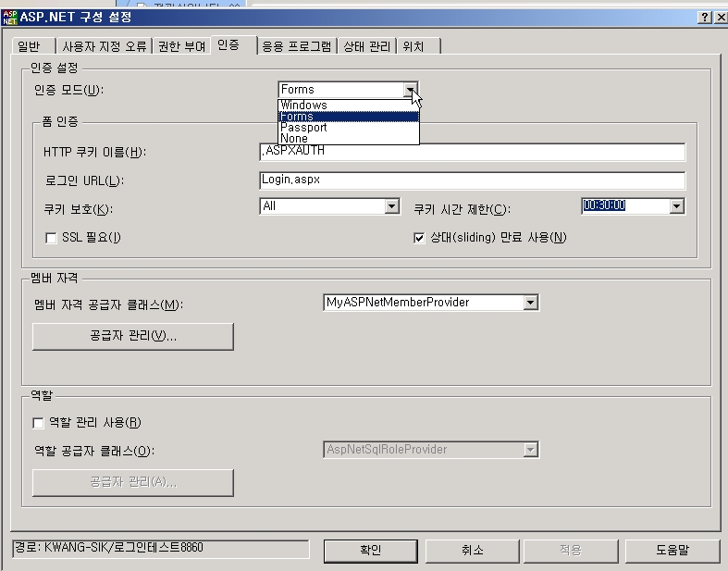Click the 취소 button
This screenshot has width=728, height=571.
tap(472, 551)
